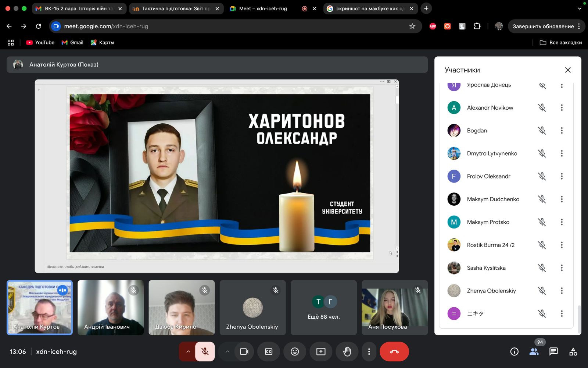Select Аня Посухова video tile
This screenshot has width=588, height=368.
(394, 307)
